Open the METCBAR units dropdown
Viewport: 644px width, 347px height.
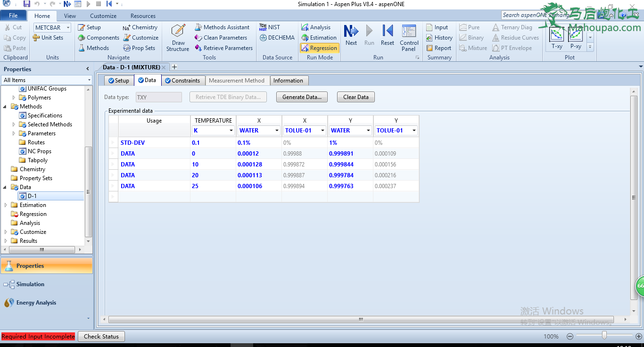point(68,28)
